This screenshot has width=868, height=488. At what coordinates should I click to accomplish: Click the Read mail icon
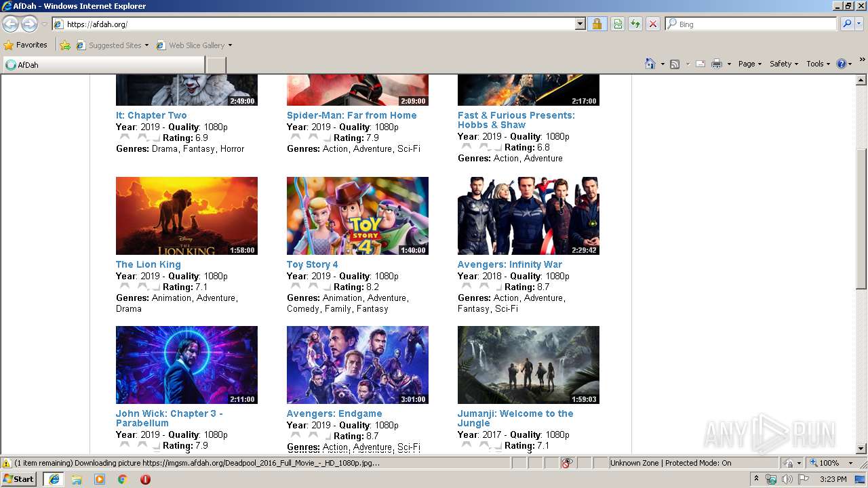click(x=701, y=64)
